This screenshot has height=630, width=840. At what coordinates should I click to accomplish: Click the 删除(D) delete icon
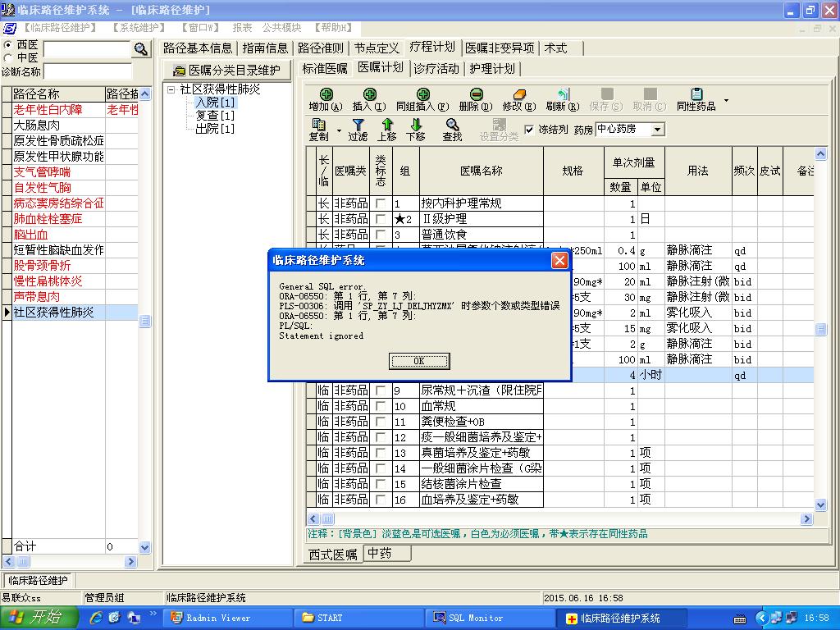pos(477,95)
